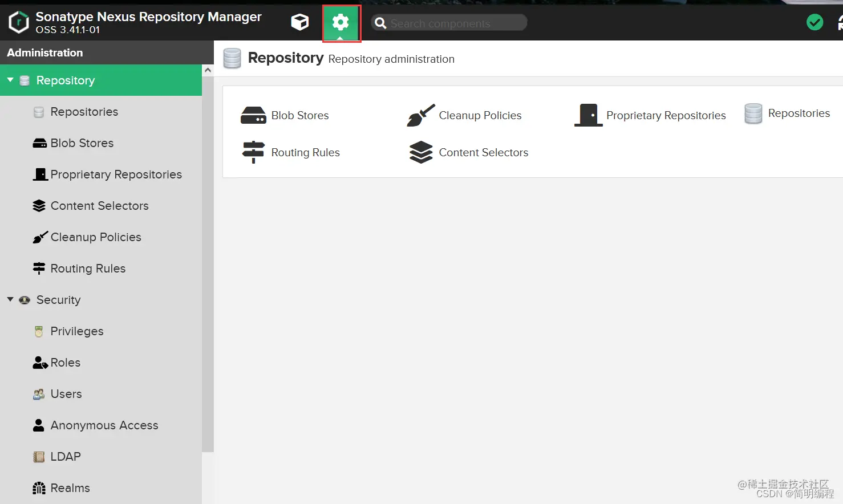Open Blob Stores link in main panel
The width and height of the screenshot is (843, 504).
click(x=300, y=115)
